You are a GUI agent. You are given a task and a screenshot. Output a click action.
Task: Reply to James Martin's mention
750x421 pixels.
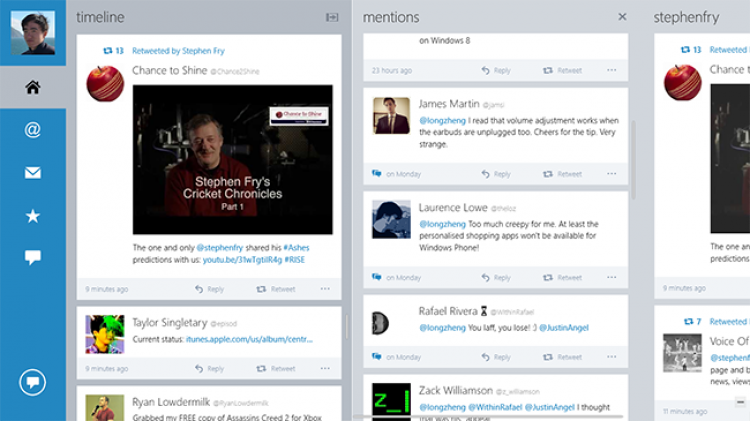(x=496, y=174)
